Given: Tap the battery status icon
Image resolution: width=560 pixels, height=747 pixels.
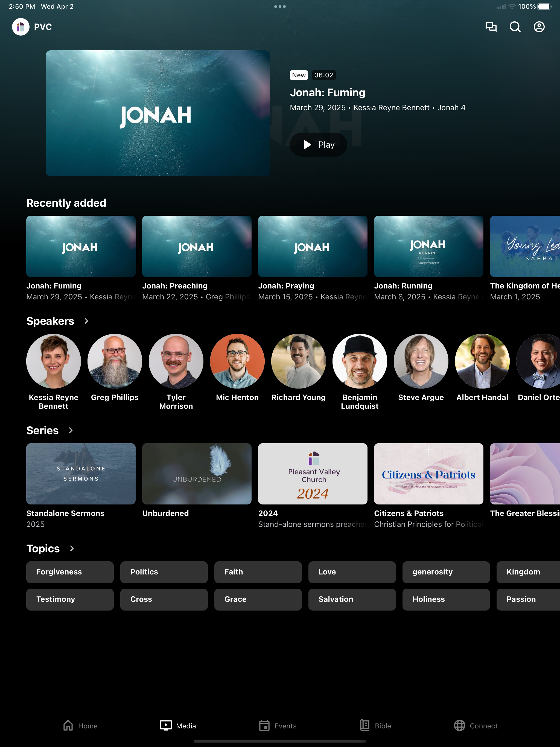Looking at the screenshot, I should click(545, 6).
